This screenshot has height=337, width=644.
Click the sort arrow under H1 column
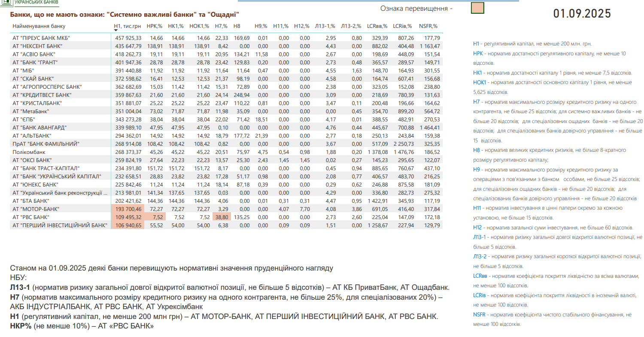click(116, 30)
